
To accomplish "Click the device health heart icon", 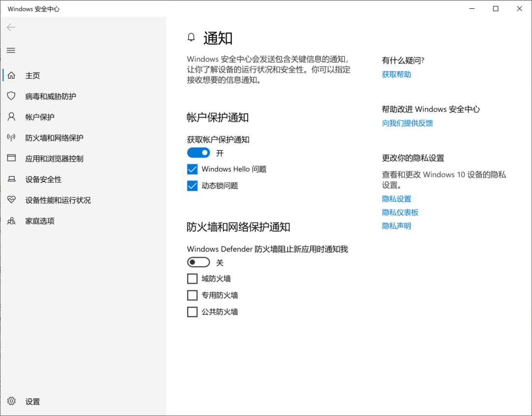I will click(x=11, y=200).
